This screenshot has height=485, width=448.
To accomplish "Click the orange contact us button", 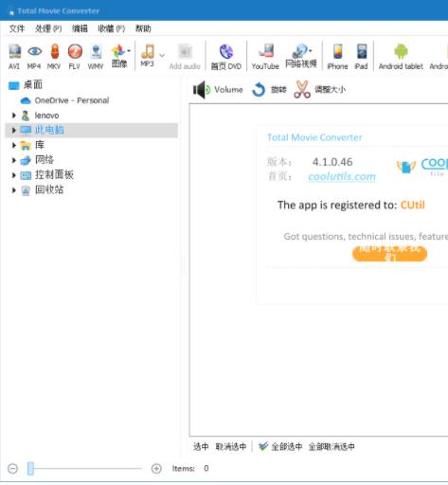I will 389,254.
